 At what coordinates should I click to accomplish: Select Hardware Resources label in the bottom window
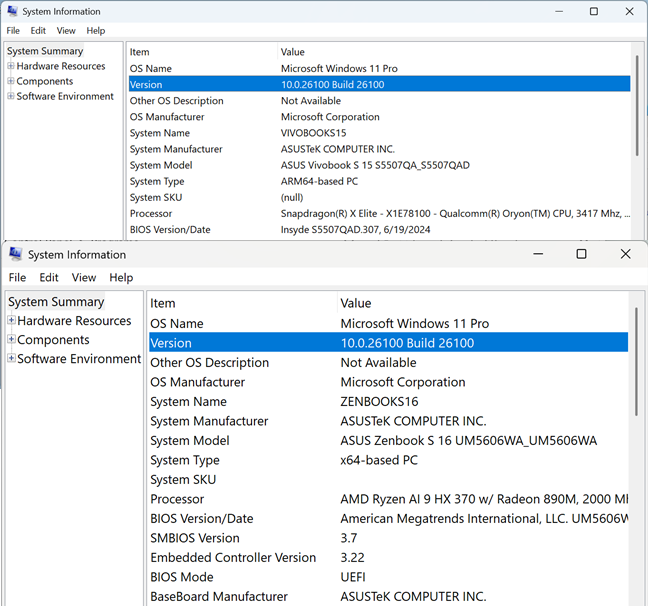74,321
